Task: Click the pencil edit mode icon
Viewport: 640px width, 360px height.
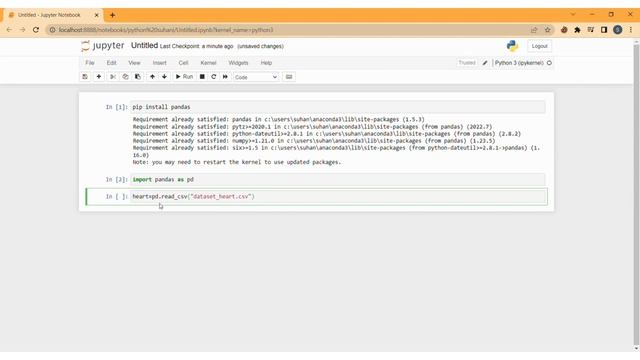Action: 485,63
